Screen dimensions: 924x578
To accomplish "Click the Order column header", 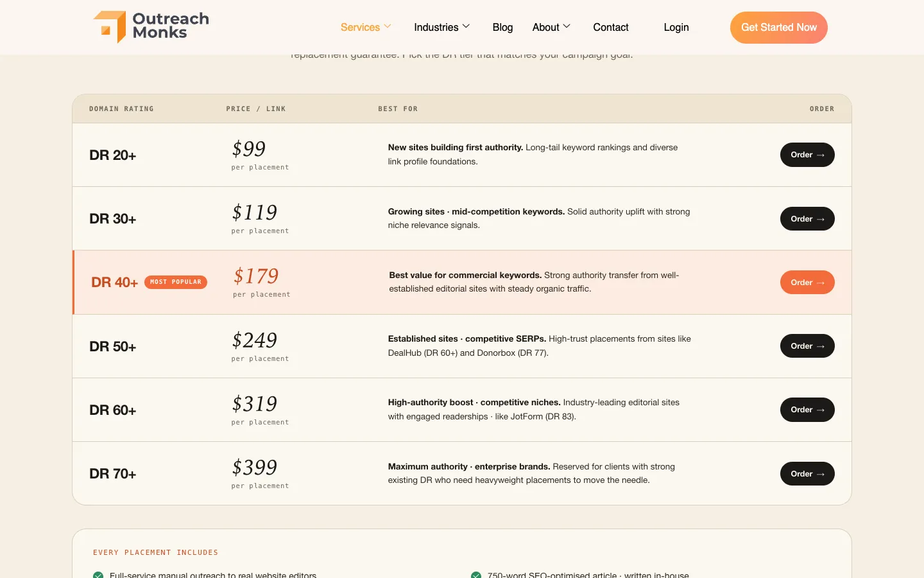I will point(822,109).
